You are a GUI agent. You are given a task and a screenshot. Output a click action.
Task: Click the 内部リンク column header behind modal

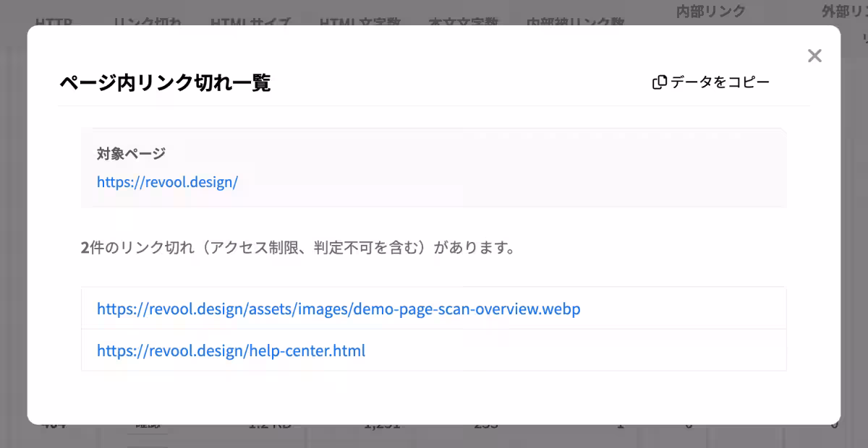tap(710, 11)
